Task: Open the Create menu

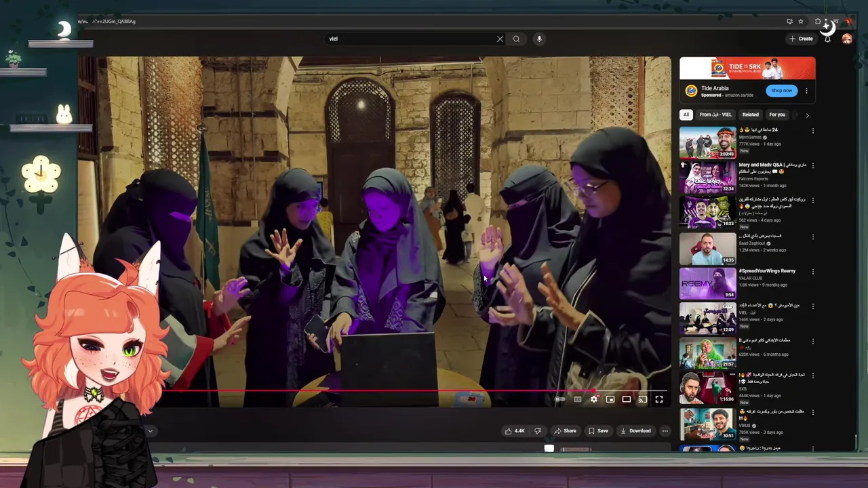Action: coord(801,39)
